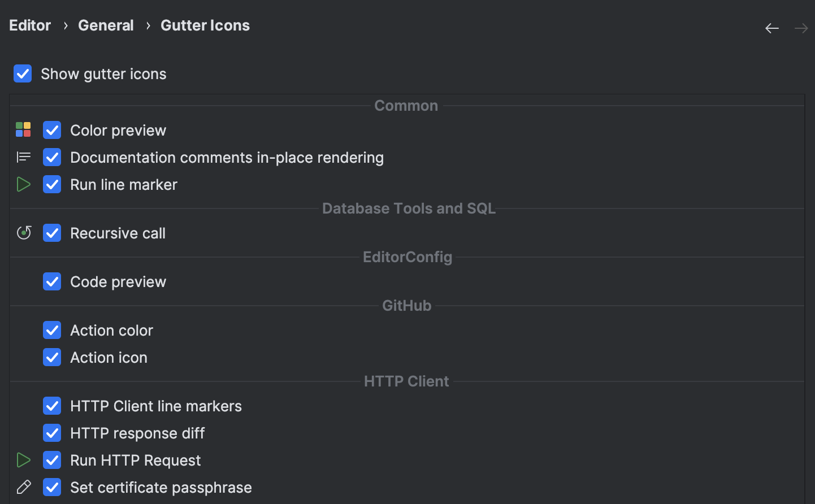Click the green Run line marker icon
815x504 pixels.
(x=23, y=184)
